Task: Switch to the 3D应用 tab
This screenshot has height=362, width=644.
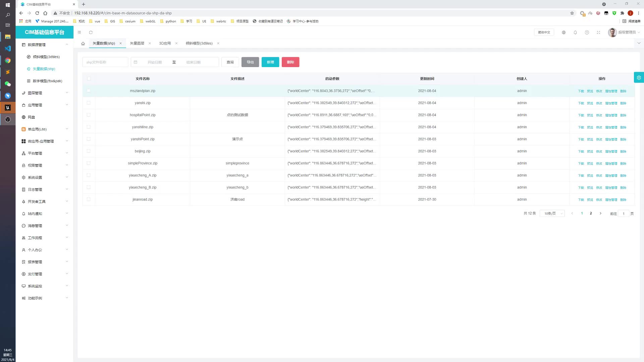Action: [165, 43]
